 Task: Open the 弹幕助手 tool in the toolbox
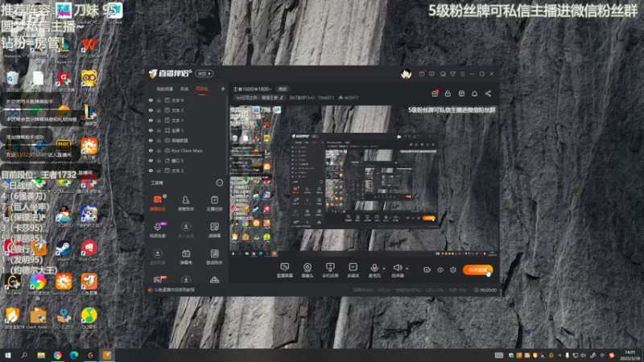pos(158,204)
